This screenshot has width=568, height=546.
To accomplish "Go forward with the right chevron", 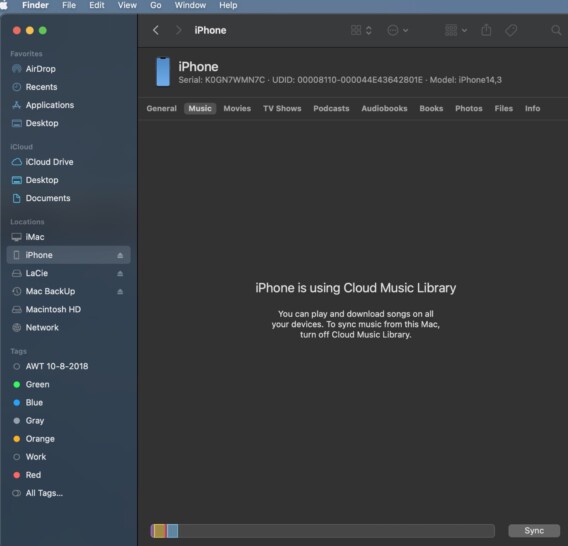I will [x=178, y=30].
